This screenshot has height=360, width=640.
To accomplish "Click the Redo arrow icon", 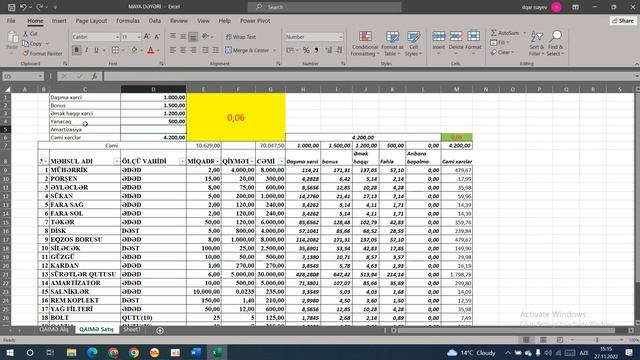I will pyautogui.click(x=40, y=7).
